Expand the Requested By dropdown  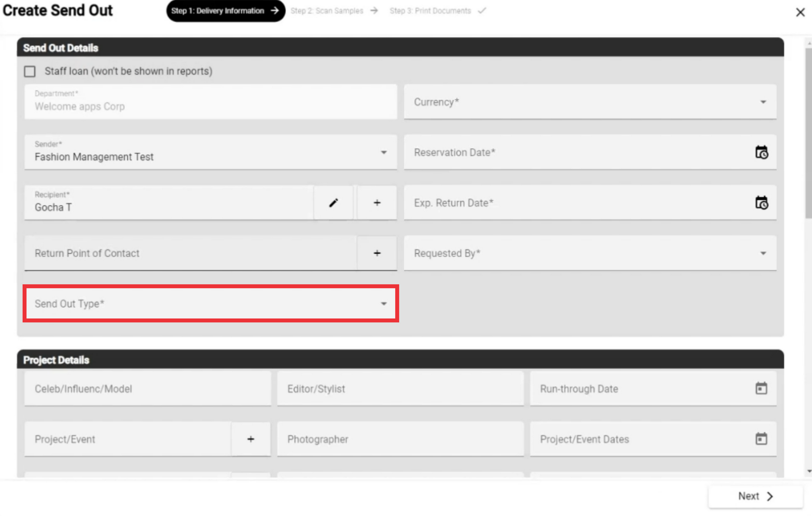point(590,253)
